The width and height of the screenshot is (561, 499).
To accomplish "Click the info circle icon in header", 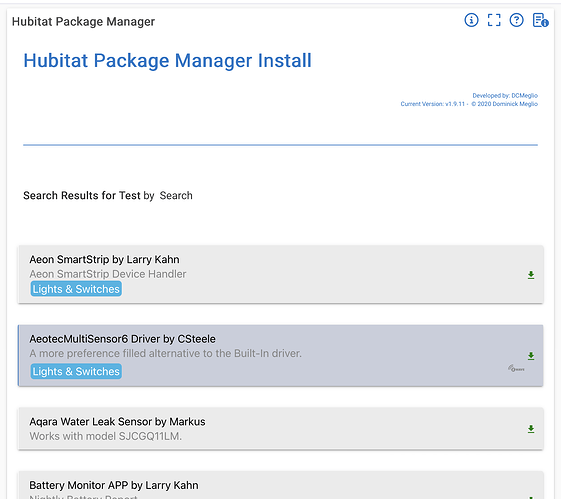I will click(x=471, y=20).
